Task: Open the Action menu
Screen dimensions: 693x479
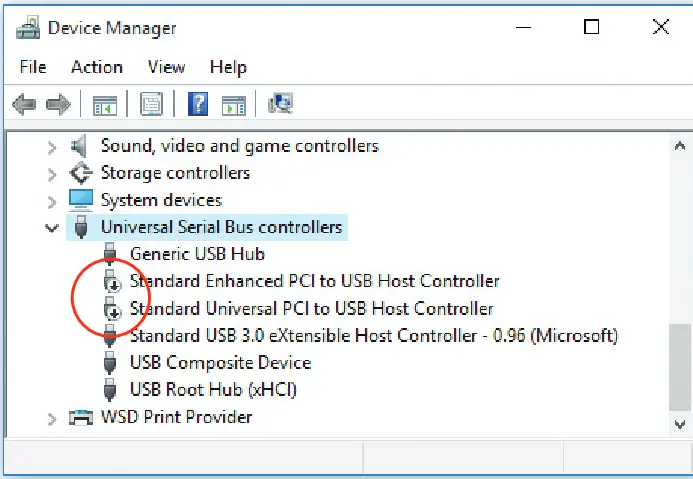Action: [x=97, y=67]
